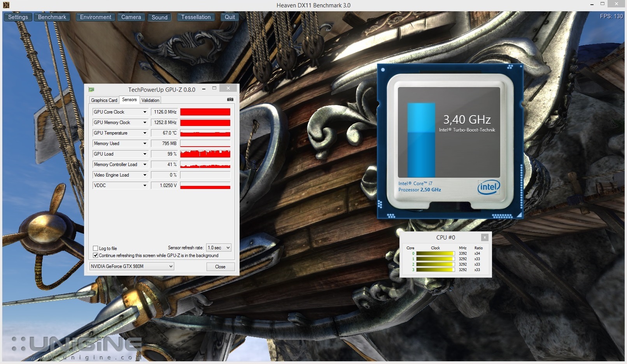This screenshot has height=364, width=627.
Task: Click the 795 MB memory used value
Action: 164,143
